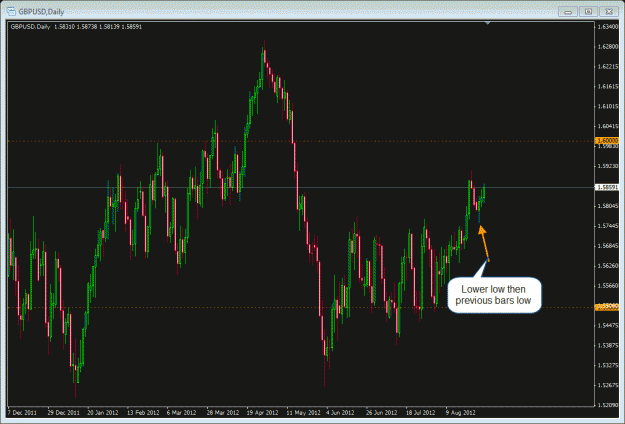Click the 1.54475 price scale value

pos(608,326)
